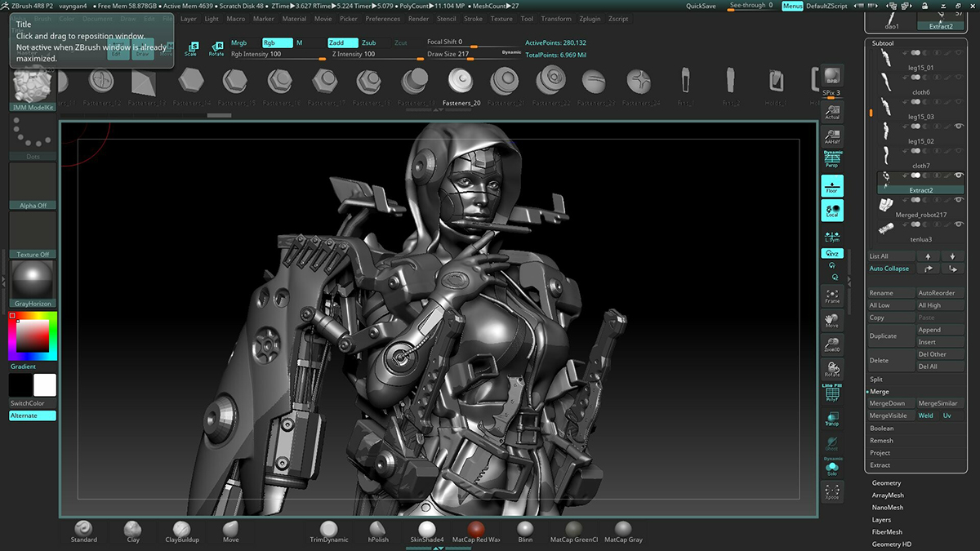Select the Rotate gizmo icon in top toolbar

click(216, 49)
